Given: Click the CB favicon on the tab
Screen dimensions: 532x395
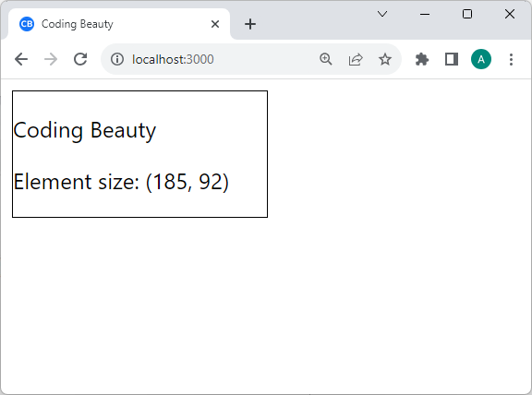Looking at the screenshot, I should (27, 24).
